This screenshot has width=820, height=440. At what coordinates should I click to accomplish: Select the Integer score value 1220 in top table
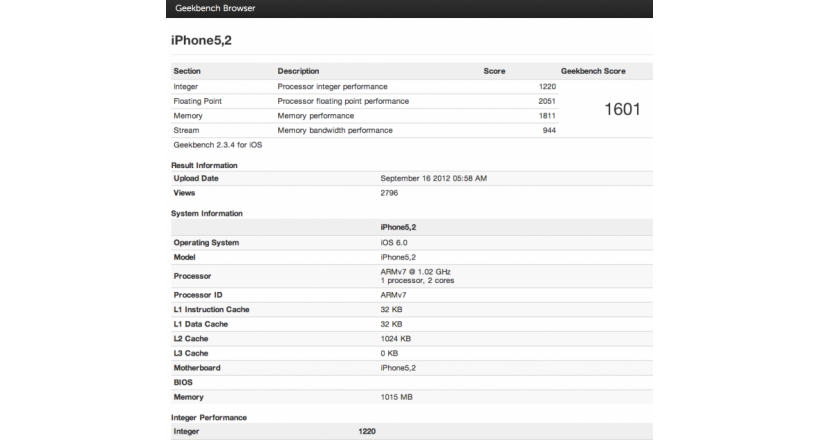(x=547, y=87)
